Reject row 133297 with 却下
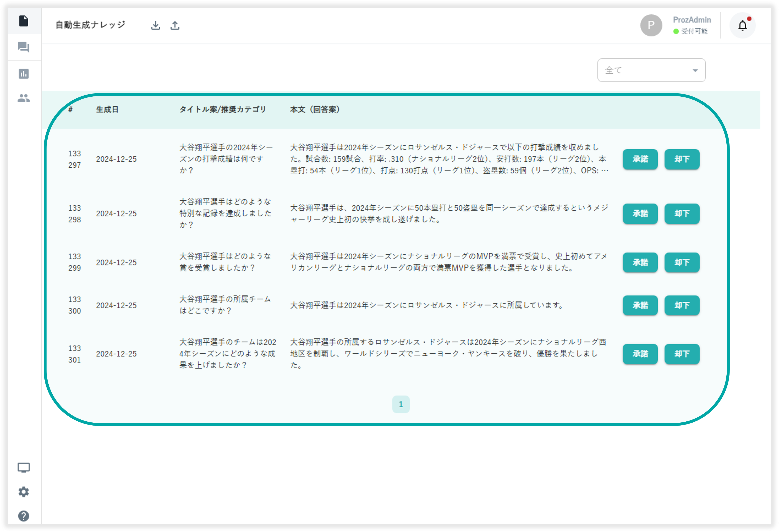779x532 pixels. click(682, 159)
